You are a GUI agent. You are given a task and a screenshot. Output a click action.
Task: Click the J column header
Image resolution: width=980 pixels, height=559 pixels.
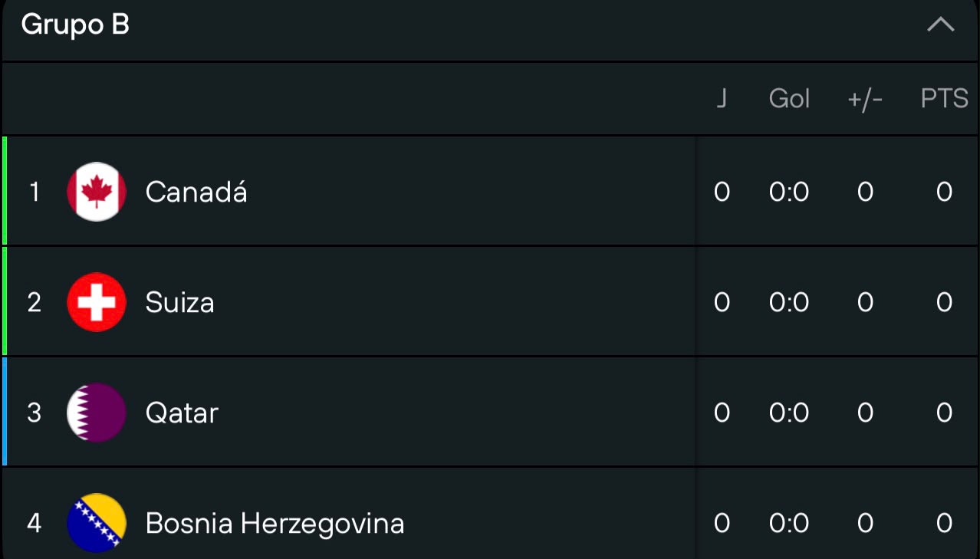click(722, 99)
